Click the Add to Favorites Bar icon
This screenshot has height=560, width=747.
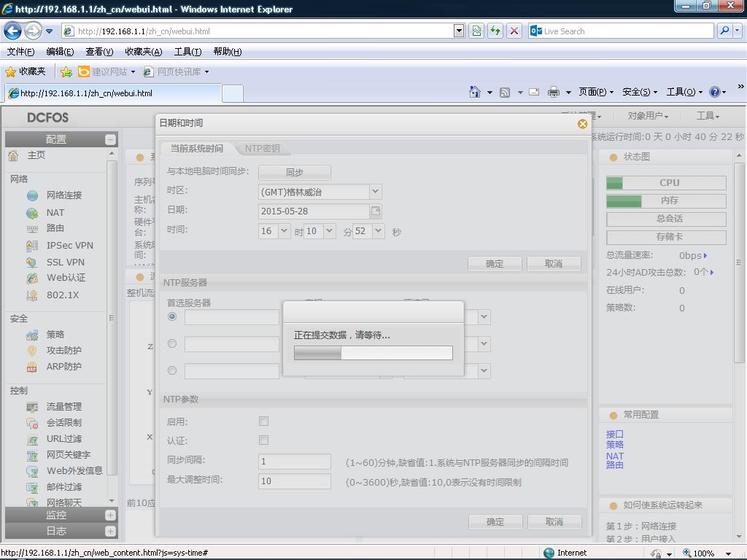[66, 72]
